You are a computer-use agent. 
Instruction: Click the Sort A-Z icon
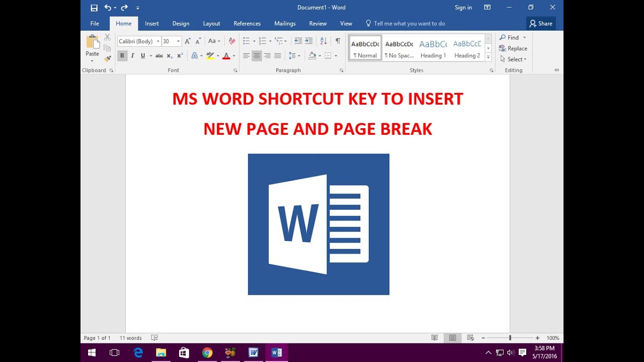[x=324, y=41]
